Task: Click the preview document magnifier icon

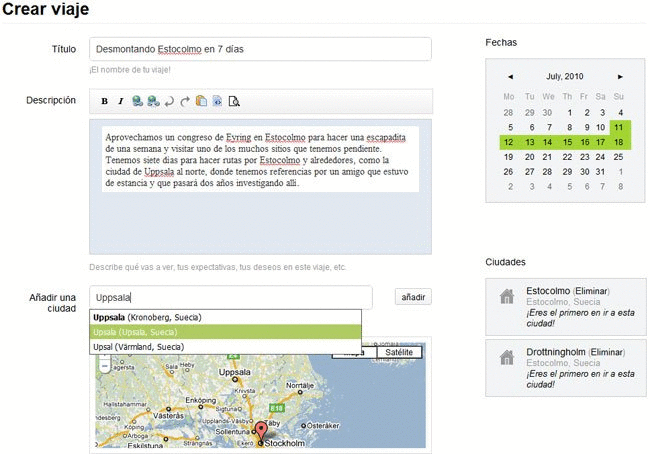Action: 234,101
